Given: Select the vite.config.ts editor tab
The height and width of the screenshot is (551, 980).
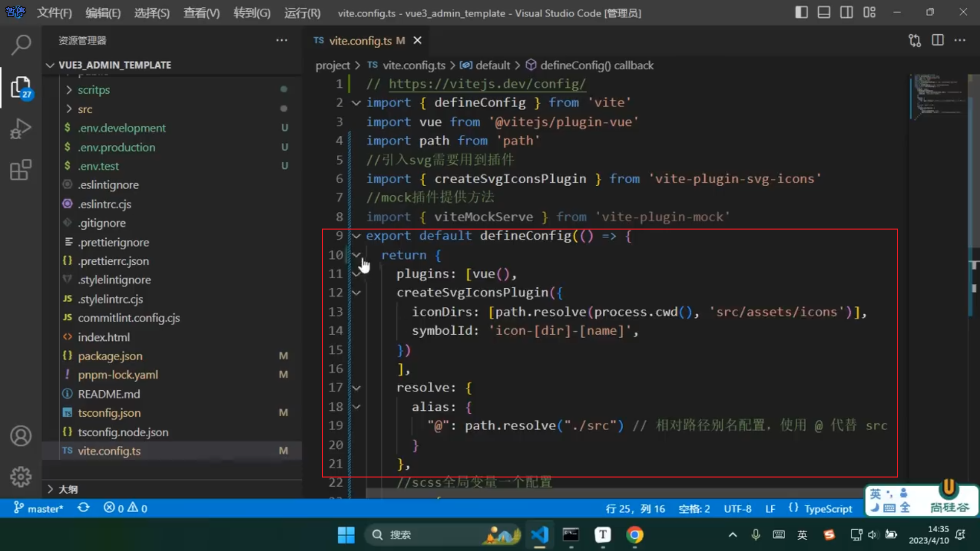Looking at the screenshot, I should [367, 40].
